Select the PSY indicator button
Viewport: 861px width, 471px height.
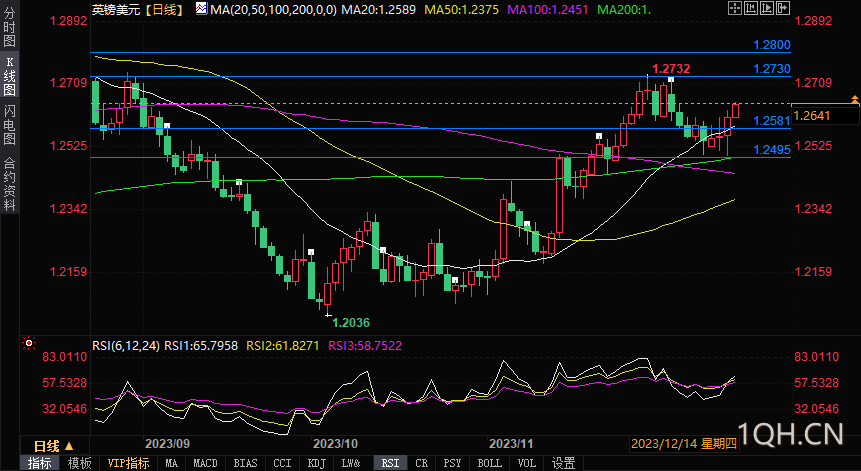(452, 463)
